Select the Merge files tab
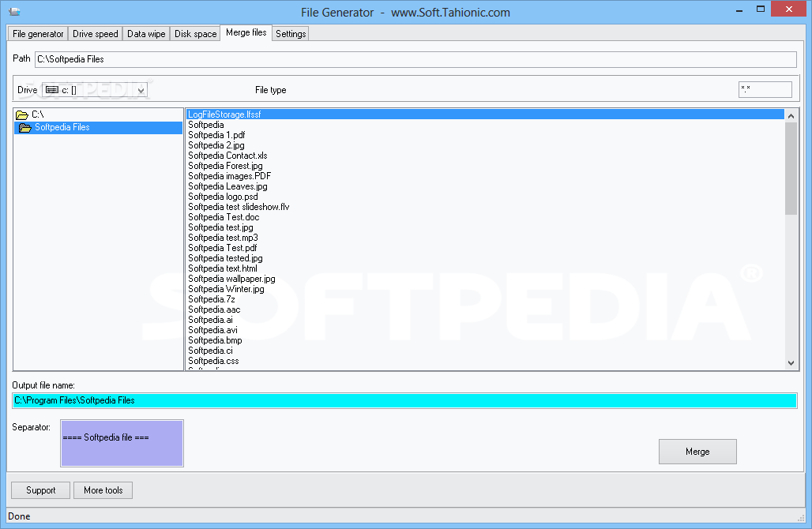 [x=246, y=32]
